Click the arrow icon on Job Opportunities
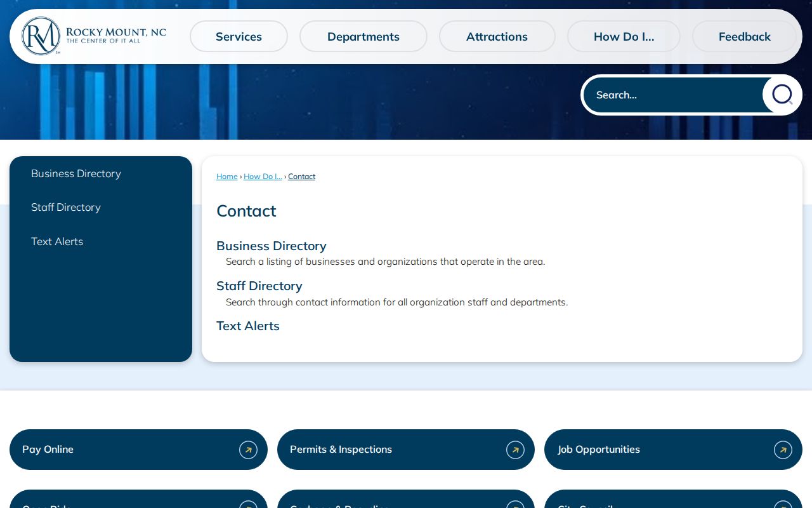 click(783, 450)
